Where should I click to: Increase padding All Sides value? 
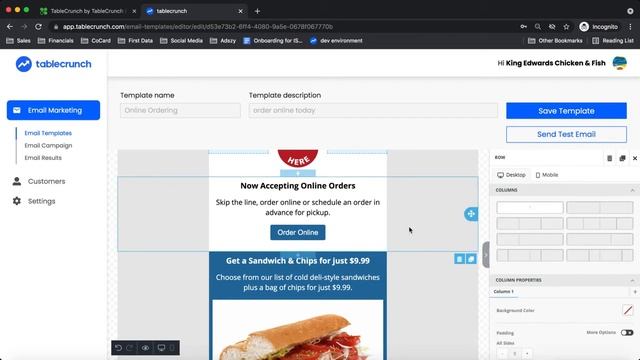[527, 353]
